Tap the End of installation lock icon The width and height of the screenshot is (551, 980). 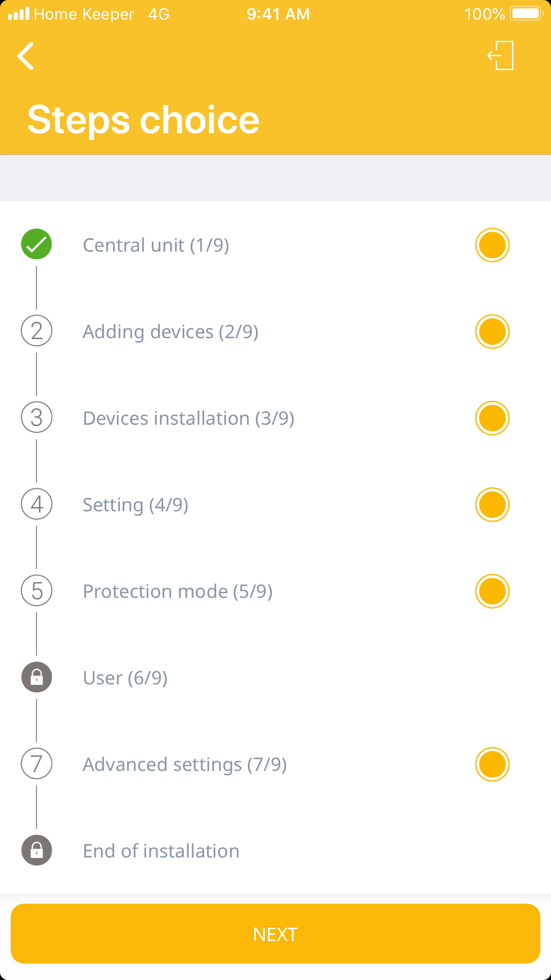(36, 850)
